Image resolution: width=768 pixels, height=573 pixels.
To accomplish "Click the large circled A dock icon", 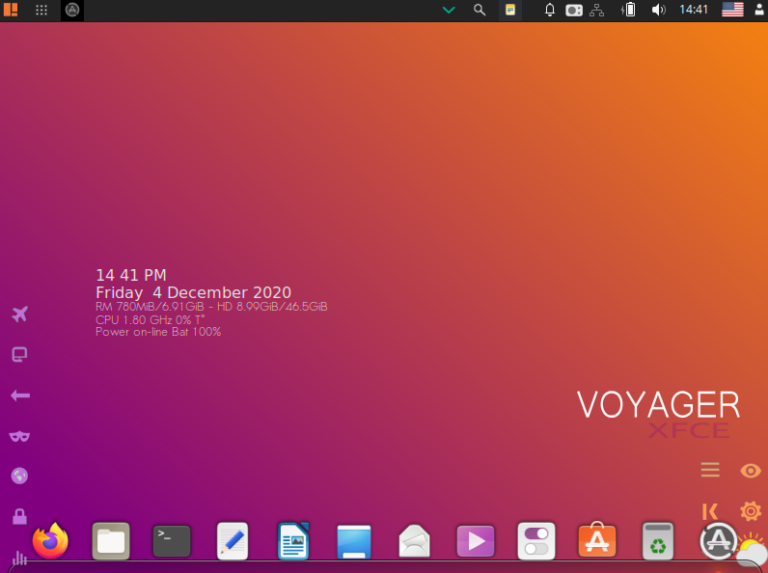I will (718, 541).
